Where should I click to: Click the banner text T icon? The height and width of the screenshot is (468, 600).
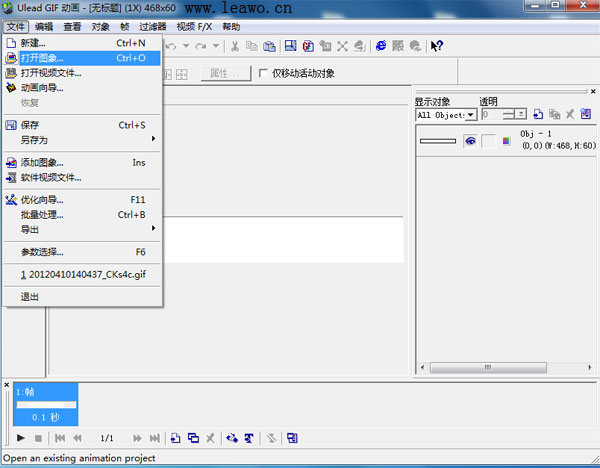click(x=249, y=438)
